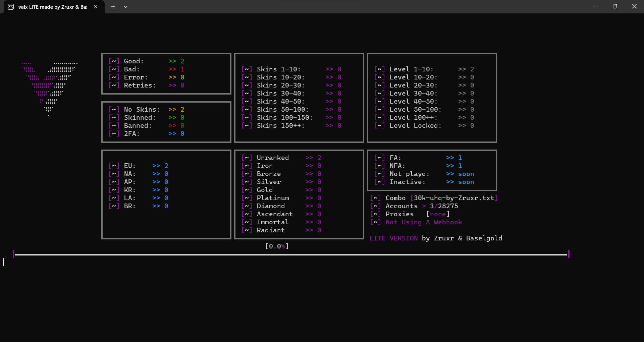
Task: Minimize the terminal window
Action: click(x=595, y=6)
